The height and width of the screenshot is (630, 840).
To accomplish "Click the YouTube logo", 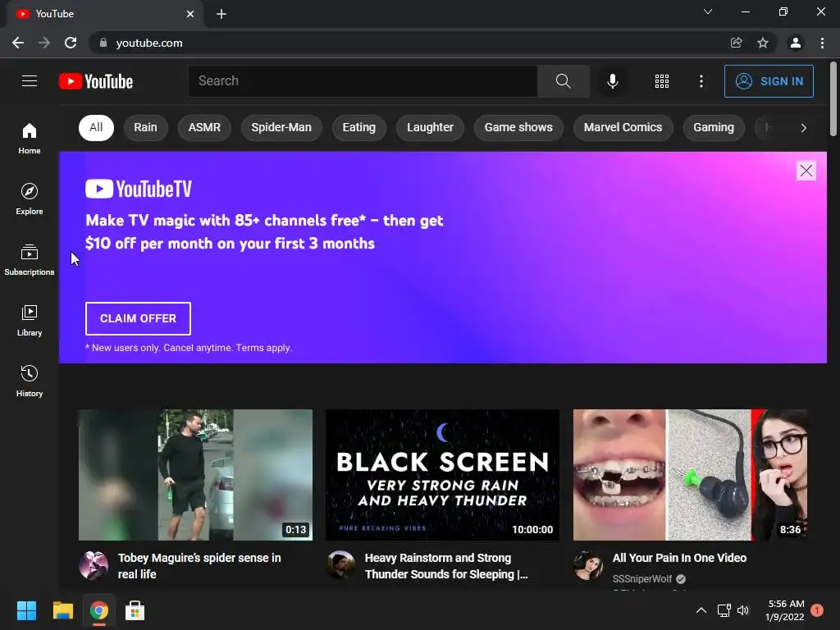I will click(x=96, y=81).
